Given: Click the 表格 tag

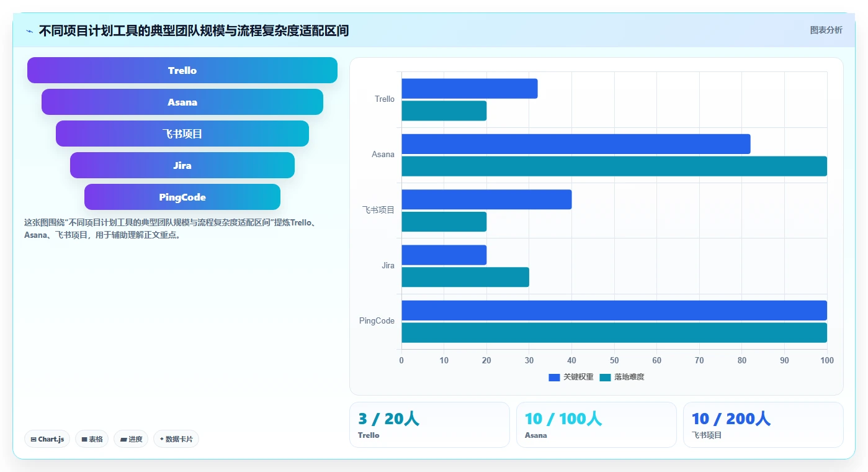Looking at the screenshot, I should coord(92,439).
